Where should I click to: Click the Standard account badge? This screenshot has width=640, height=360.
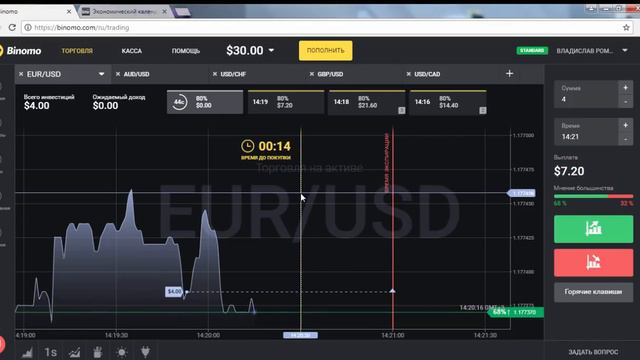coord(532,51)
